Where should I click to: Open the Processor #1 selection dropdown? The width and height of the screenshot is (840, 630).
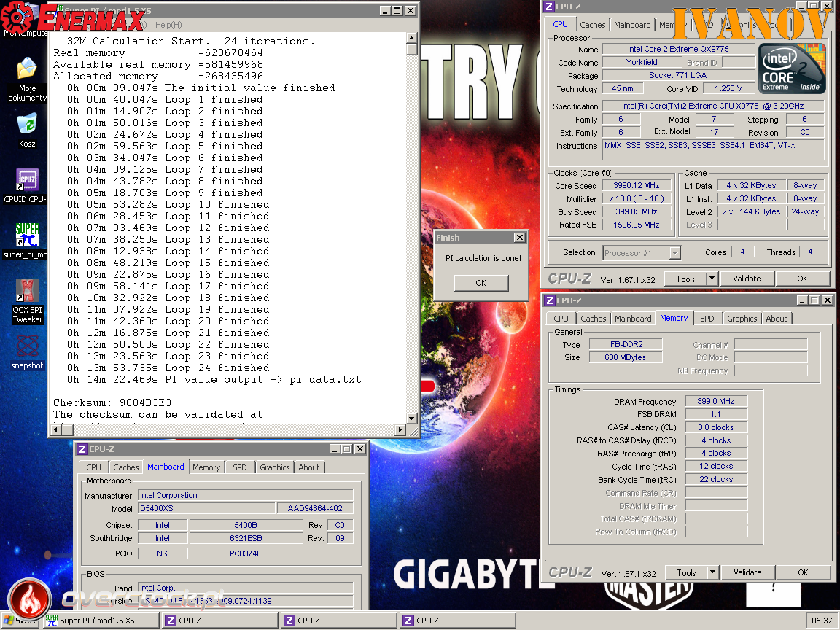642,253
